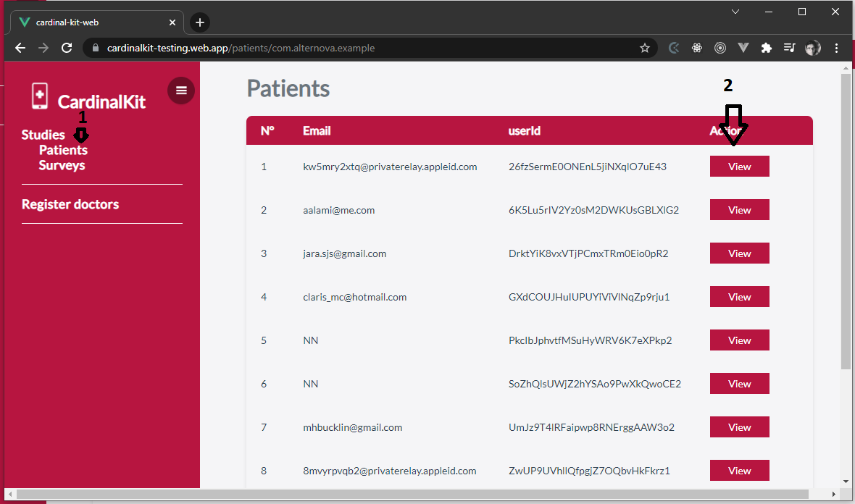Select Surveys in the sidebar
Image resolution: width=855 pixels, height=504 pixels.
point(62,165)
